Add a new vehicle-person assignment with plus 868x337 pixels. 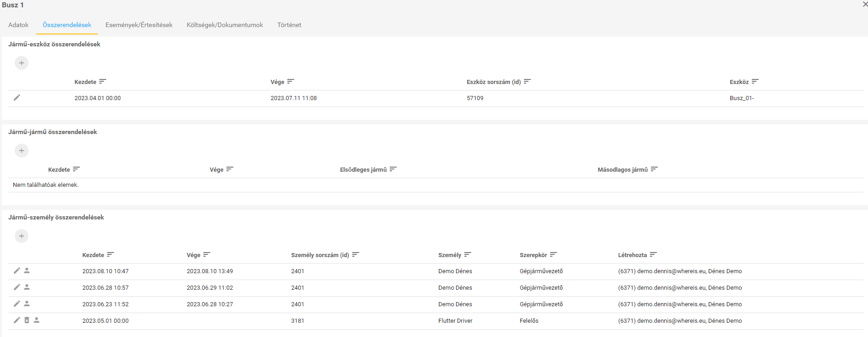tap(22, 236)
